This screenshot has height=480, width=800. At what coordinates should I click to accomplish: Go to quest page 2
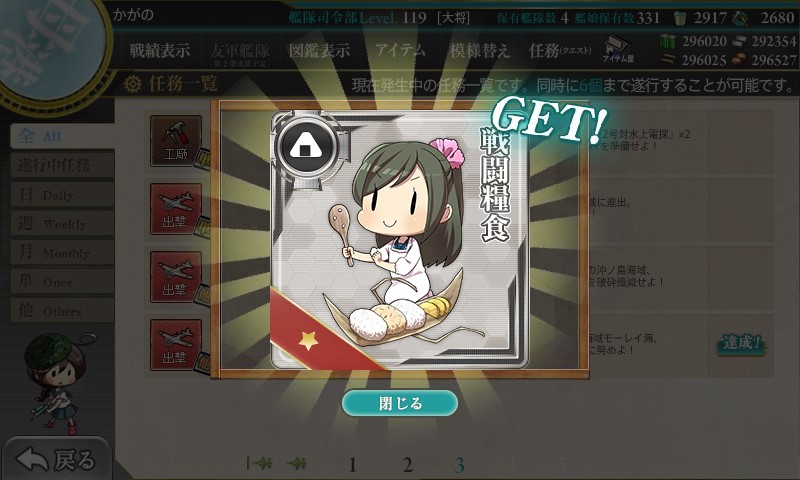click(407, 465)
